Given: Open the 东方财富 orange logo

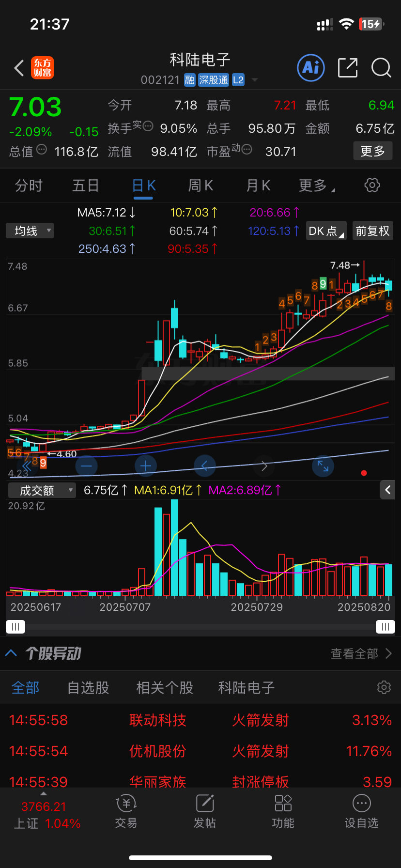Looking at the screenshot, I should click(43, 68).
